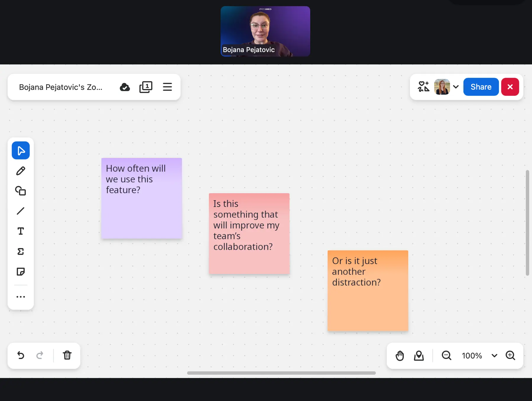
Task: Open zoom level dropdown arrow
Action: coord(494,355)
